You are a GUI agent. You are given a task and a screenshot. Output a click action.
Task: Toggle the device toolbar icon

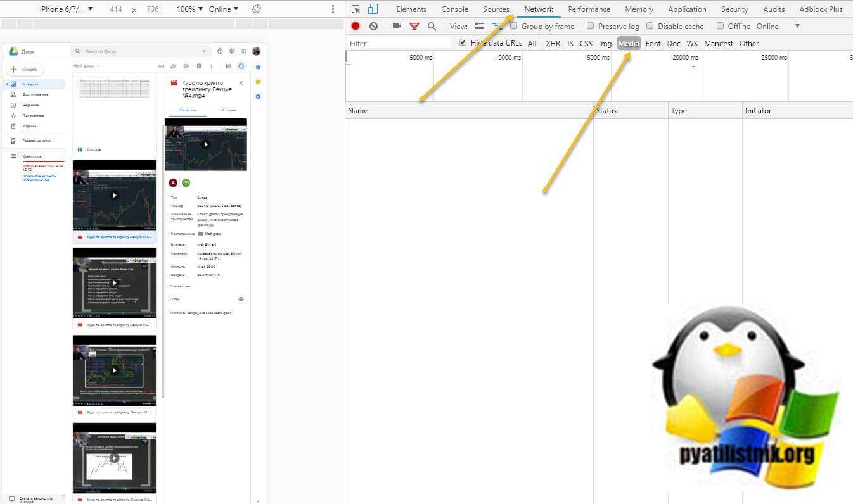click(x=373, y=9)
